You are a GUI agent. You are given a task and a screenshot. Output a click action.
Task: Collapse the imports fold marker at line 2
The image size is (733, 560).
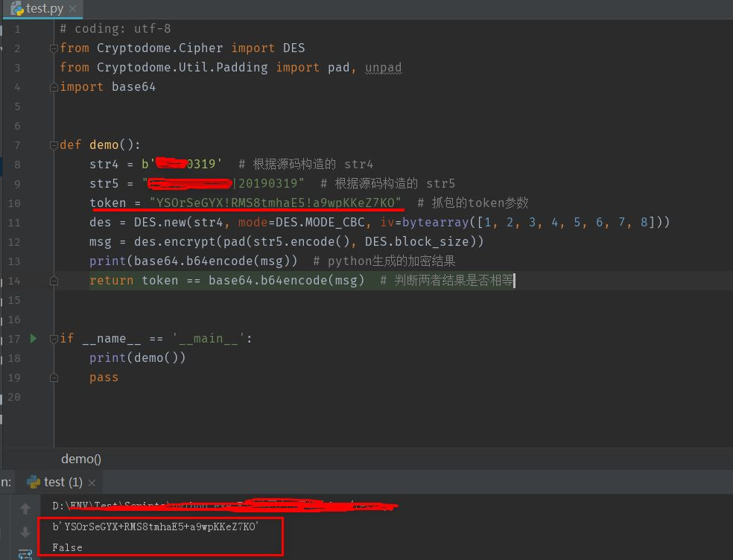(x=54, y=48)
